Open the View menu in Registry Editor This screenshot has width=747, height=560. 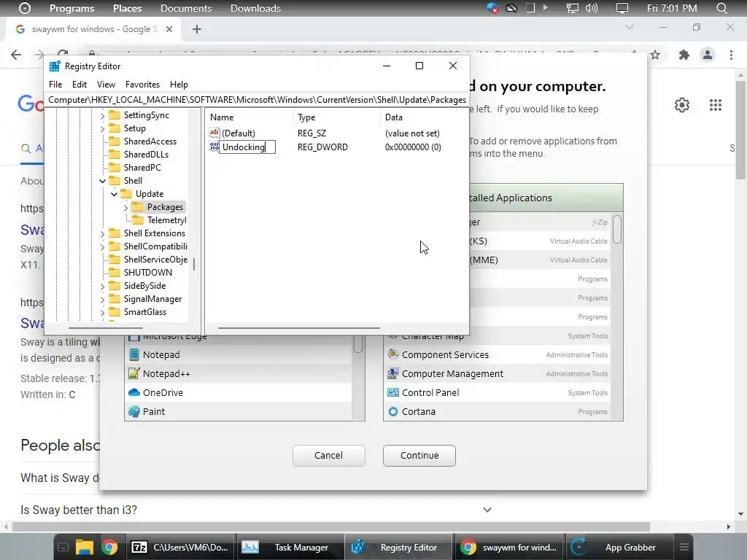coord(106,85)
